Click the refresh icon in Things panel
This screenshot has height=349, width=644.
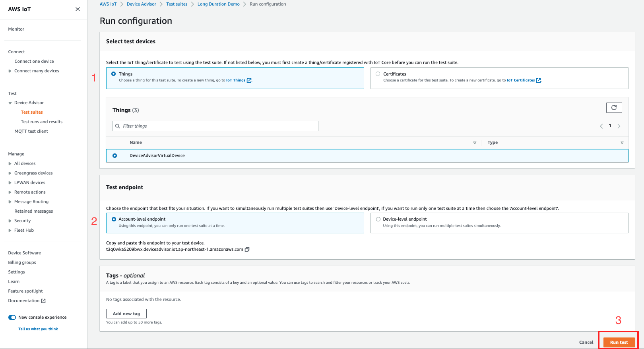pos(614,108)
